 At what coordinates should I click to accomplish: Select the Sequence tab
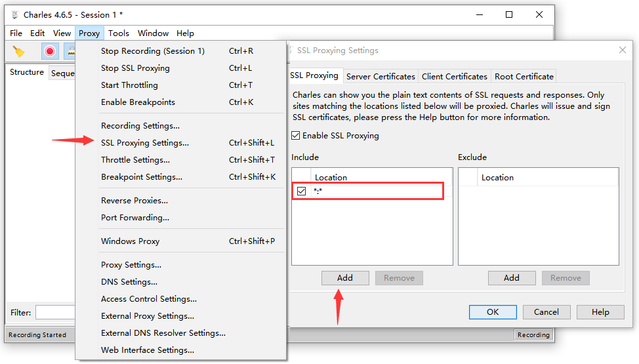coord(62,73)
